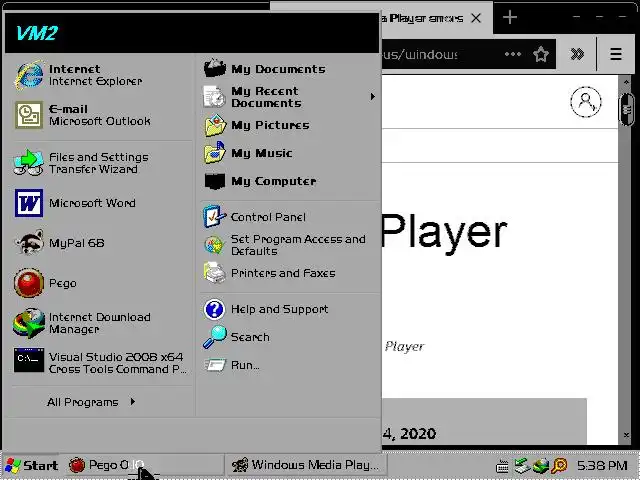Open Internet Download Manager icon
The image size is (640, 480).
point(29,322)
